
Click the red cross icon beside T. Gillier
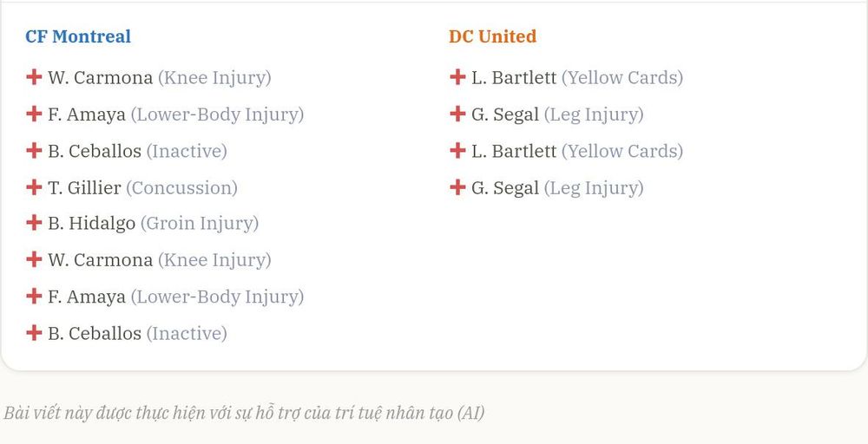pos(34,187)
